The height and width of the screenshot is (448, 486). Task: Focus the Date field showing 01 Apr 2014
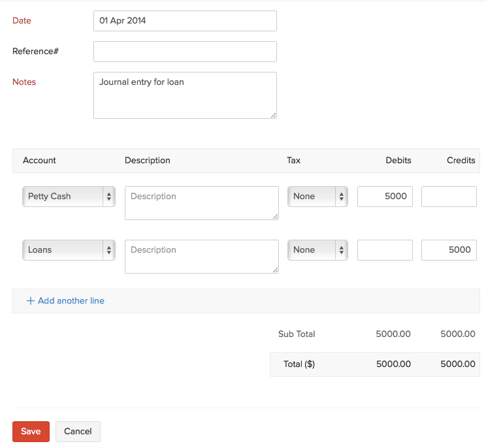pyautogui.click(x=185, y=21)
